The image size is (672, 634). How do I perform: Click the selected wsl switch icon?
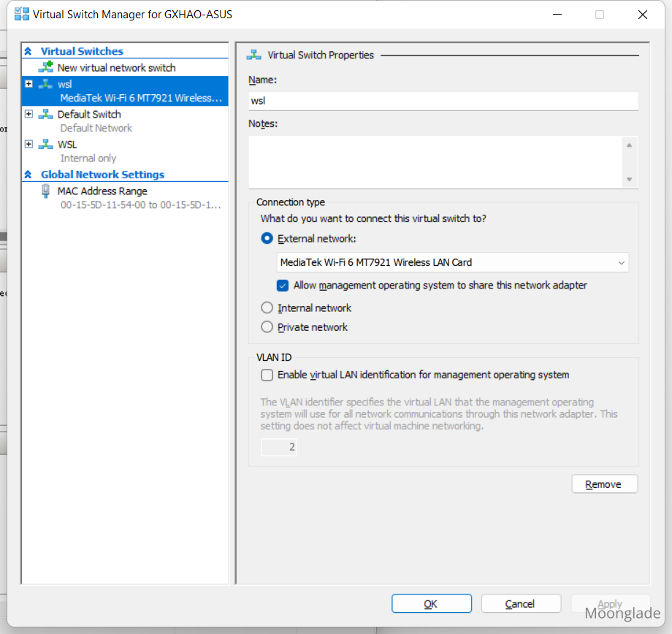(46, 84)
